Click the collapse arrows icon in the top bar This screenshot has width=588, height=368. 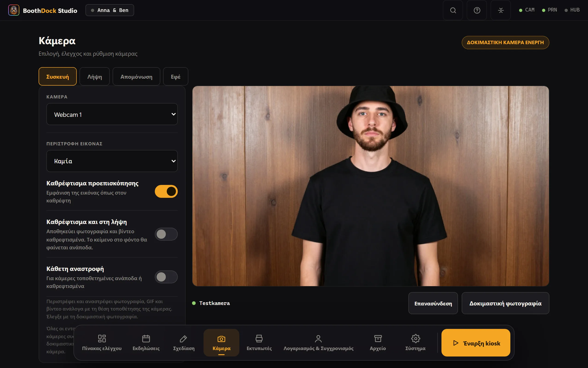coord(500,10)
